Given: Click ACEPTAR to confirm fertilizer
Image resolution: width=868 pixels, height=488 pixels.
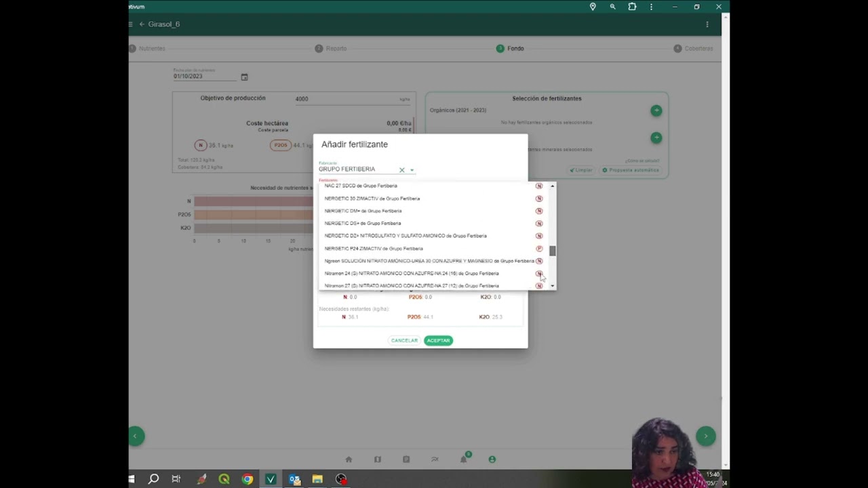Looking at the screenshot, I should (x=438, y=340).
